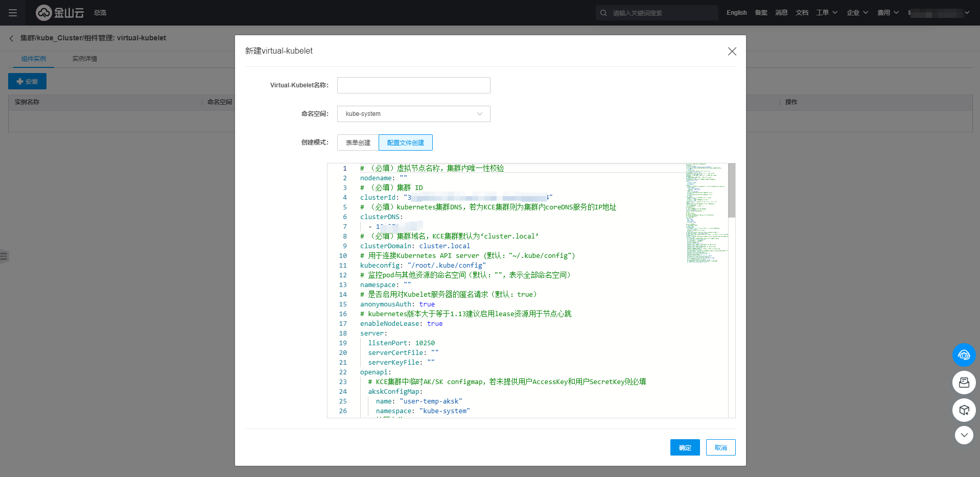The width and height of the screenshot is (980, 477).
Task: Expand the 费用 dropdown menu
Action: click(x=888, y=13)
